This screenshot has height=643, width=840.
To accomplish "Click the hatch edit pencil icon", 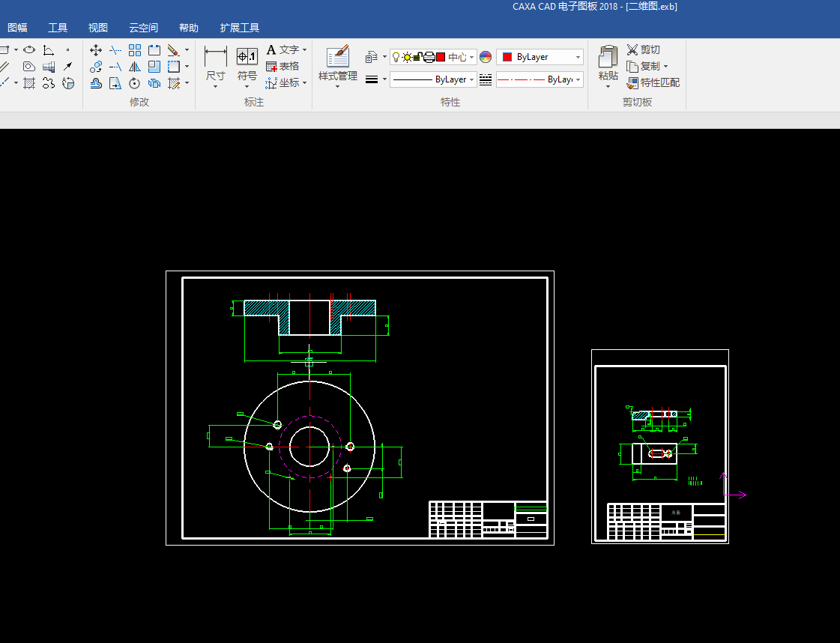I will click(174, 84).
